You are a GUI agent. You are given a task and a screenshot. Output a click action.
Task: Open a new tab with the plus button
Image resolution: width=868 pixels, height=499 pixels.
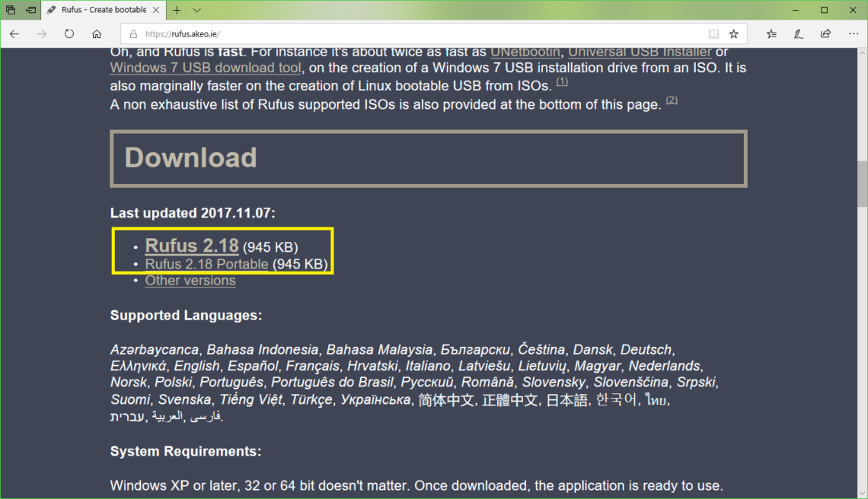(x=177, y=11)
